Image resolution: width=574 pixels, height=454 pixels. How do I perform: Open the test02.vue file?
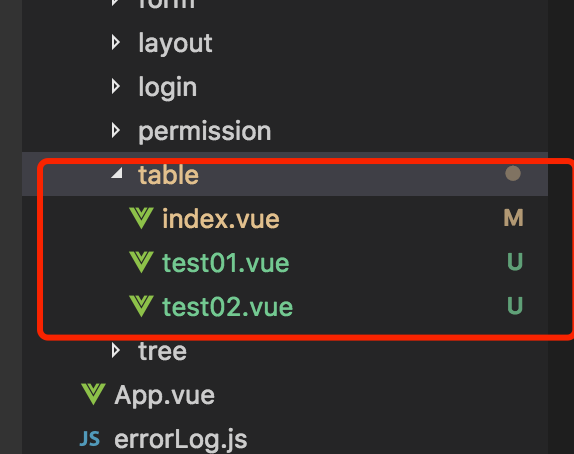pos(227,307)
